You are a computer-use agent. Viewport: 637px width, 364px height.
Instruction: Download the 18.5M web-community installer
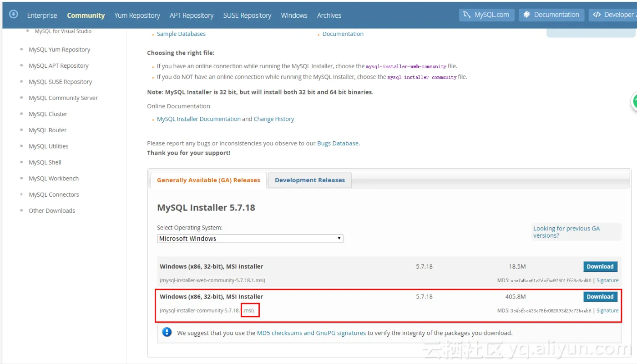pos(600,267)
